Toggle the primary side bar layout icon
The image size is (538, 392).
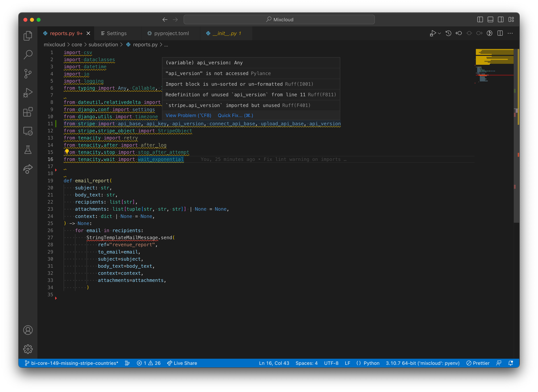click(480, 20)
